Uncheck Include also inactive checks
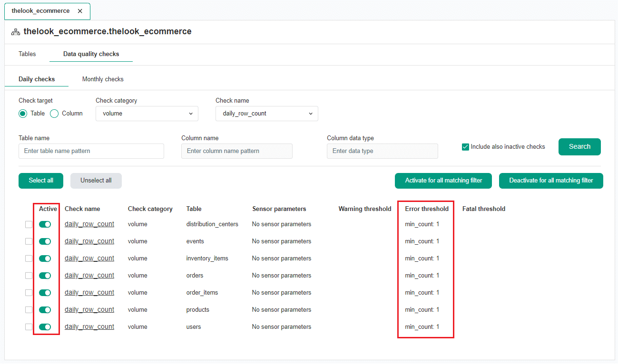Viewport: 618px width, 364px height. 466,147
